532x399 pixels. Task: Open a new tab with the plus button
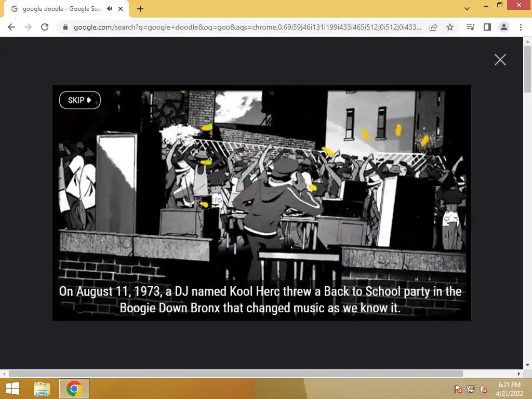tap(140, 9)
